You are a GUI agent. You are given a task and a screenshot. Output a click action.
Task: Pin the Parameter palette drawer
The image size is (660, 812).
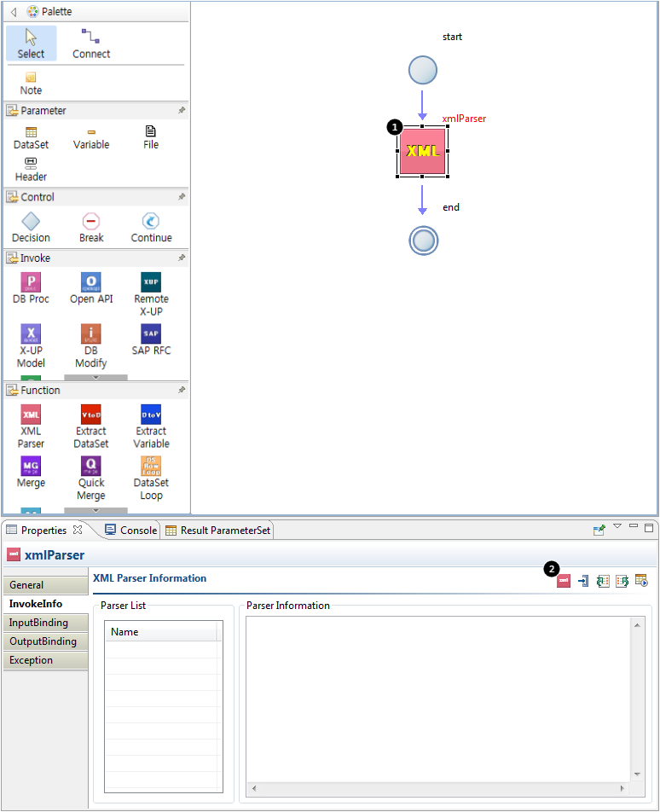click(181, 110)
